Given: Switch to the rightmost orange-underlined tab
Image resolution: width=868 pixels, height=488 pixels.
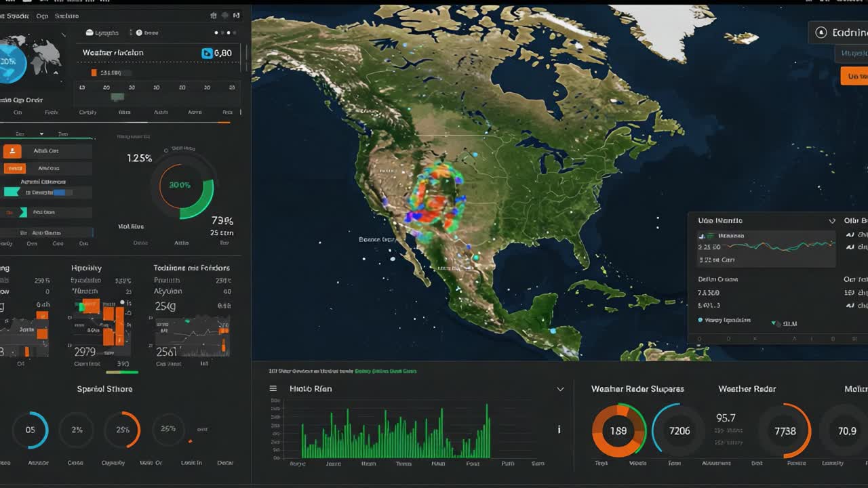Looking at the screenshot, I should coord(226,113).
